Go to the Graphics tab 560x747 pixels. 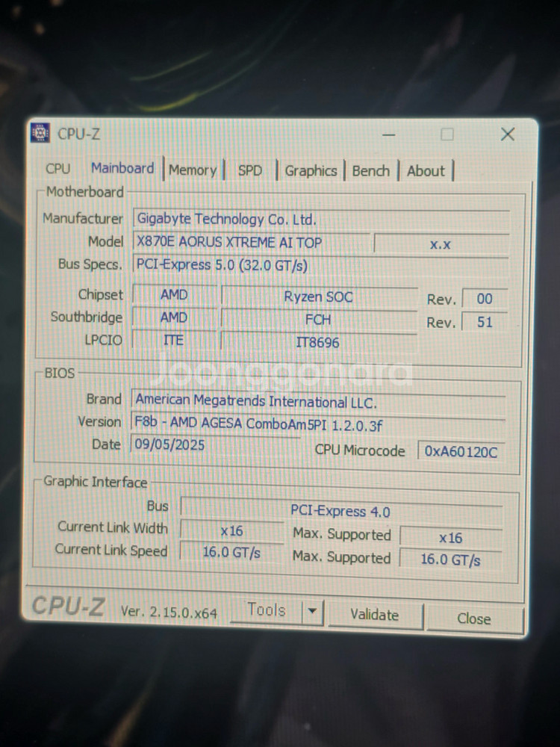click(311, 171)
